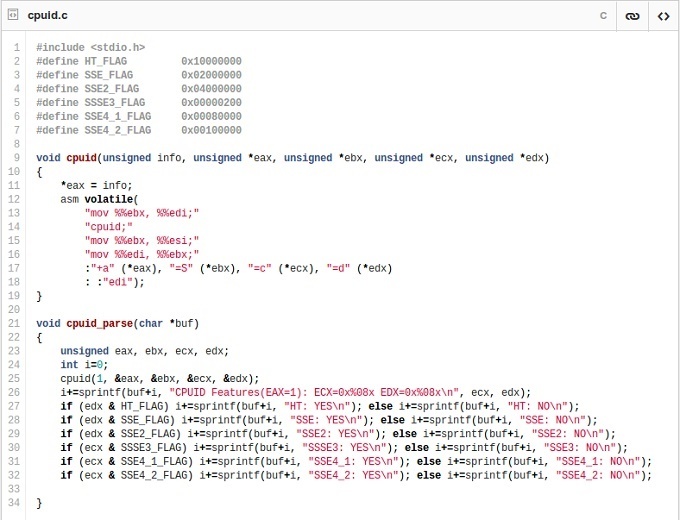Viewport: 680px width, 520px height.
Task: Click the C language label
Action: click(x=603, y=16)
